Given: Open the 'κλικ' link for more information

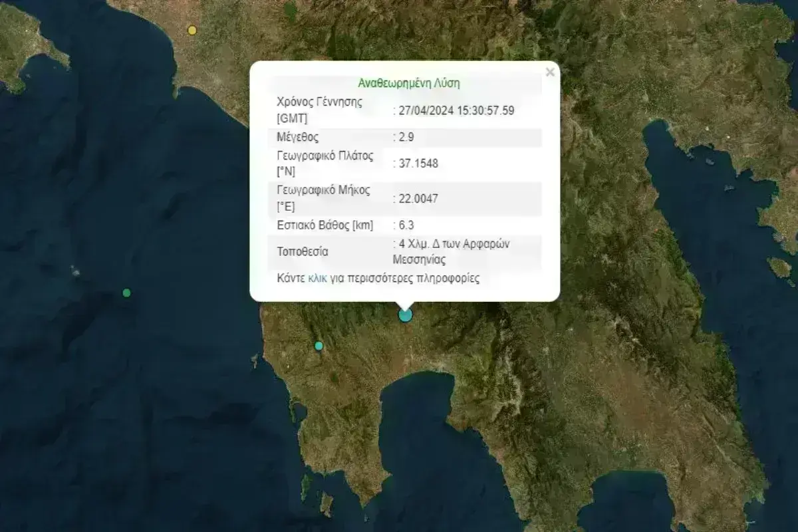Looking at the screenshot, I should 317,279.
